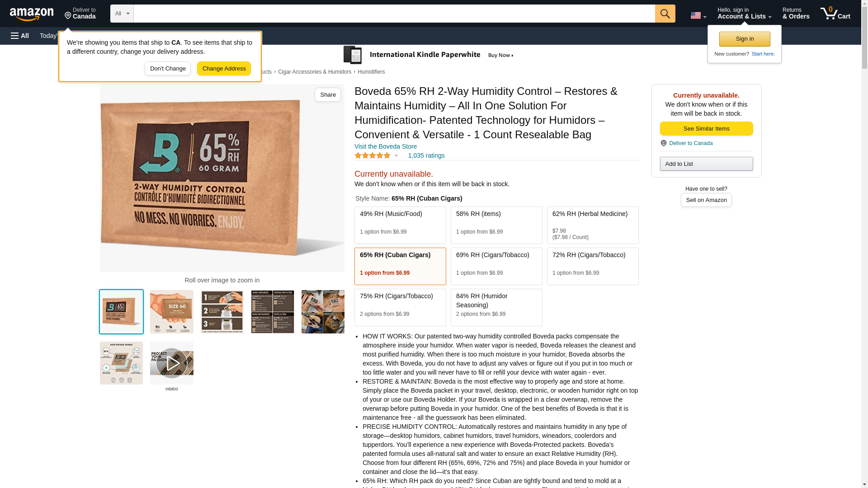Screen dimensions: 868x488
Task: Open the All hamburger menu
Action: point(20,36)
